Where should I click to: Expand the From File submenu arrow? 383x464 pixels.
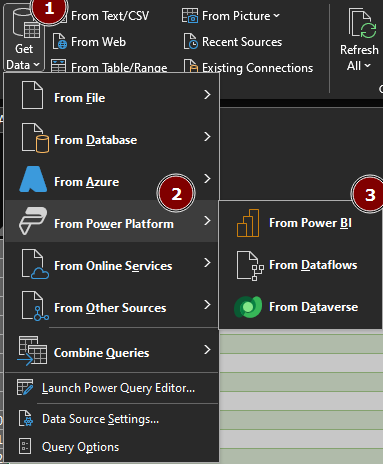tap(207, 95)
